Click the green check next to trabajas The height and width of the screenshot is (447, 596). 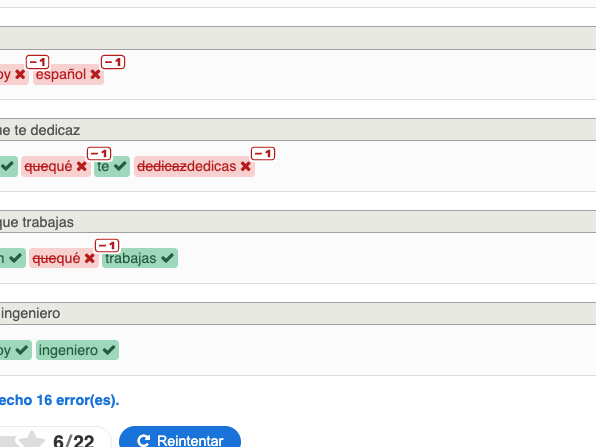[x=167, y=258]
